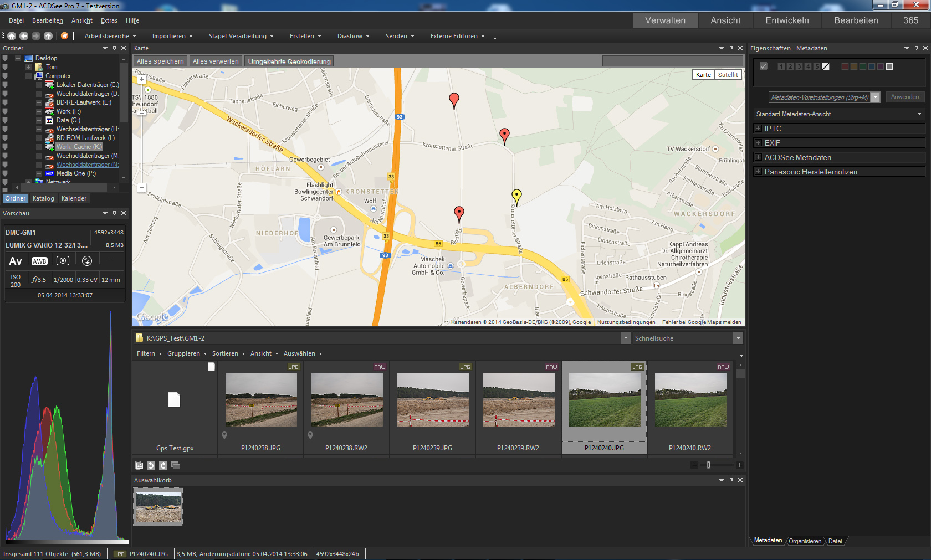Click Fehler bei Google Maps melden link

click(x=702, y=322)
